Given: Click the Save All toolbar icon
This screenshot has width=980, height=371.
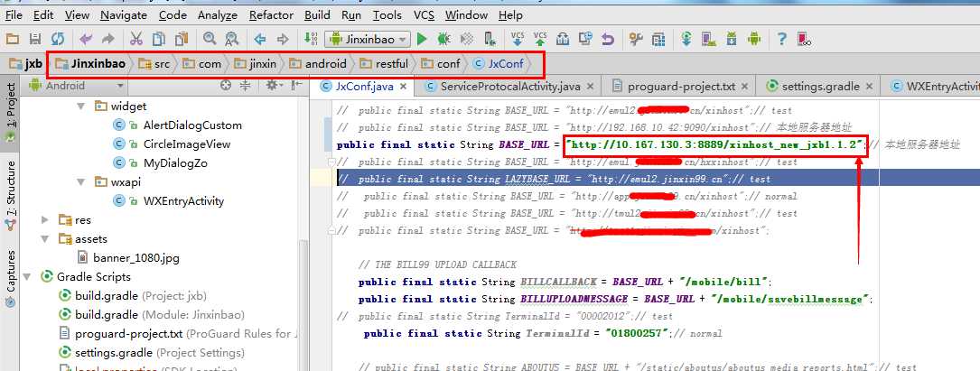Looking at the screenshot, I should click(35, 39).
